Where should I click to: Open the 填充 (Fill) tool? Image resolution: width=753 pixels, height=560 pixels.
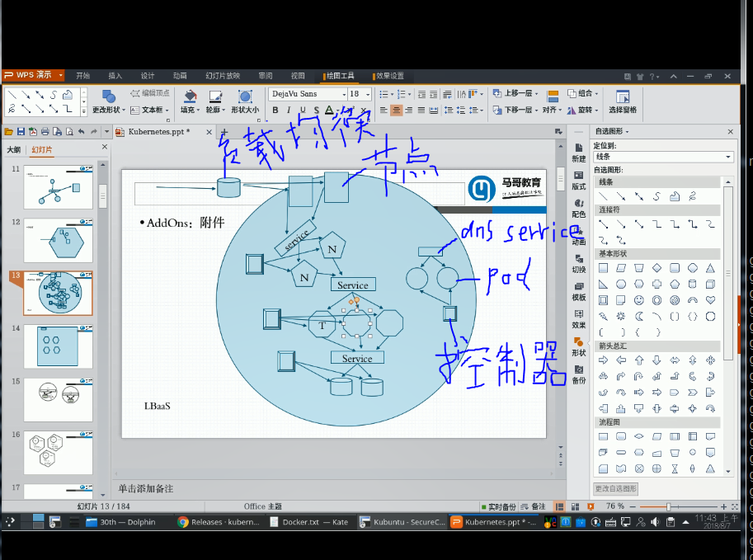191,101
